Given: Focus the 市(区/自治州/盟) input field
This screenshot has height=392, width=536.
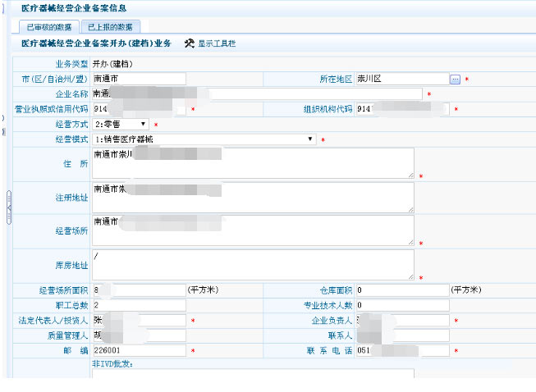Looking at the screenshot, I should pos(139,79).
